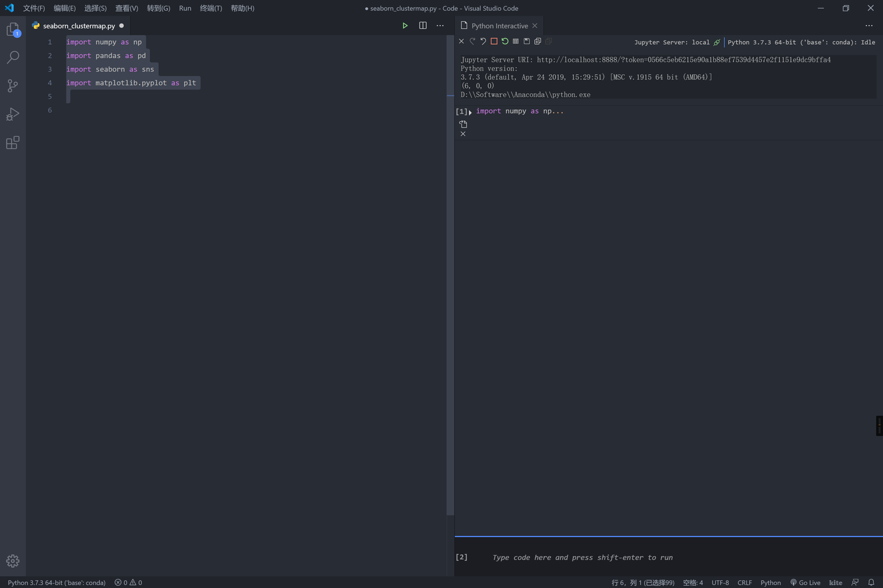
Task: Open editor More Actions ellipsis
Action: point(440,26)
